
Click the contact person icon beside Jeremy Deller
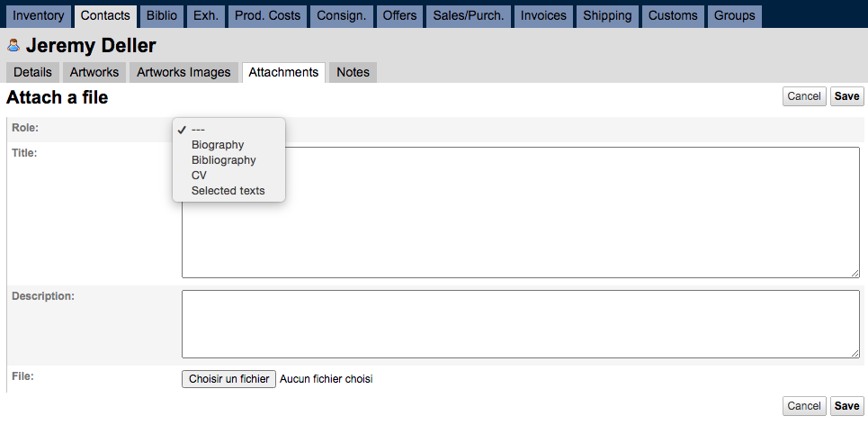[13, 46]
